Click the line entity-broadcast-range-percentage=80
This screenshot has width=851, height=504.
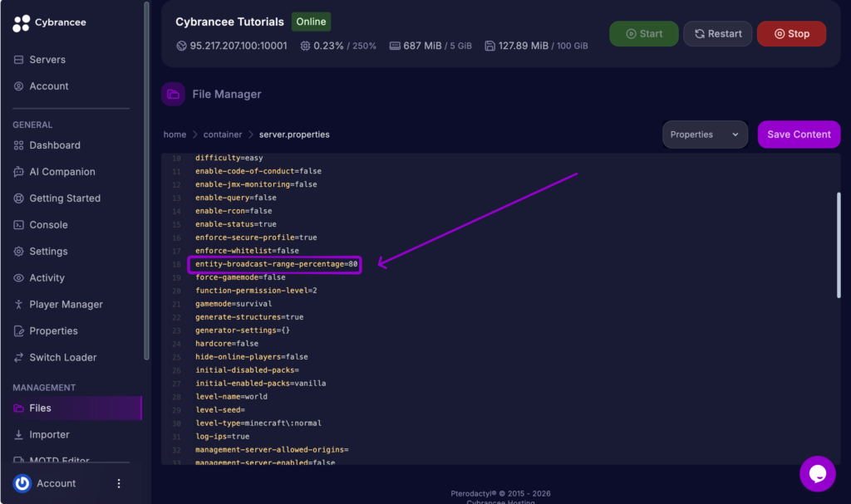coord(276,264)
